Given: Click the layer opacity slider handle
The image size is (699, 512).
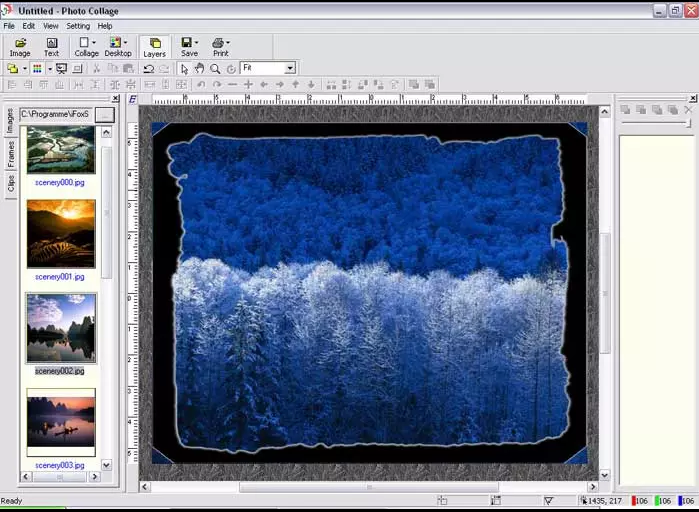Looking at the screenshot, I should point(688,123).
